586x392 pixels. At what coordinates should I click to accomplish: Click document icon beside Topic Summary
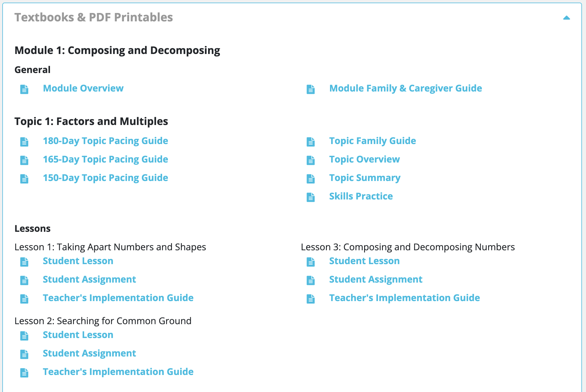pos(311,179)
